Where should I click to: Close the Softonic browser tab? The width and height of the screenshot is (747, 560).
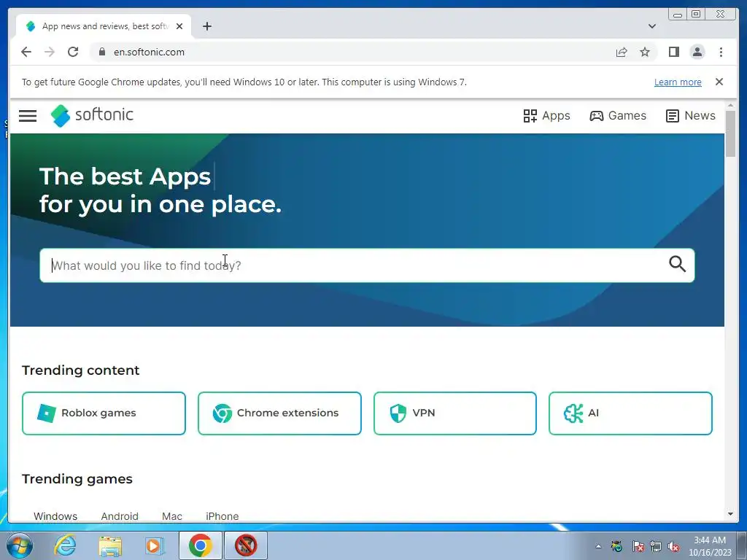[179, 26]
